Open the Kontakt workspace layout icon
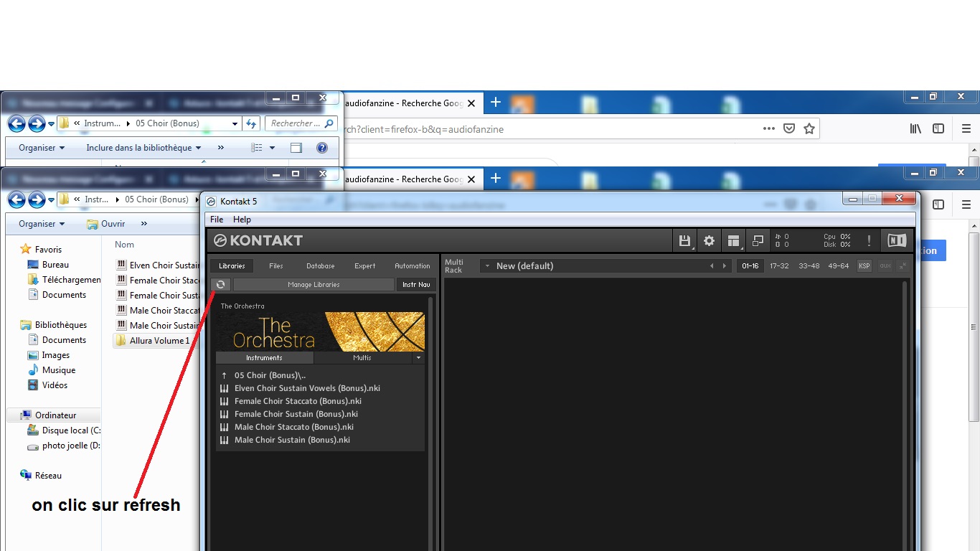This screenshot has height=551, width=980. click(733, 241)
